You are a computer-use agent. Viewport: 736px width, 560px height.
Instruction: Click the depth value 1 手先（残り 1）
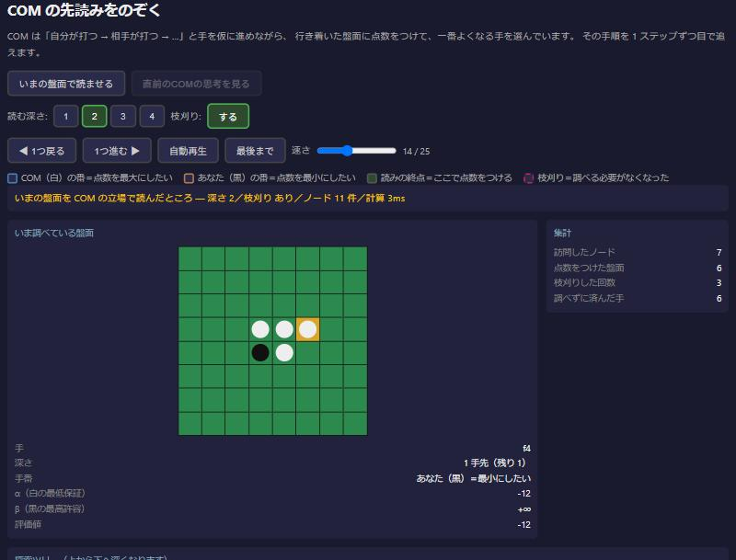tap(497, 463)
